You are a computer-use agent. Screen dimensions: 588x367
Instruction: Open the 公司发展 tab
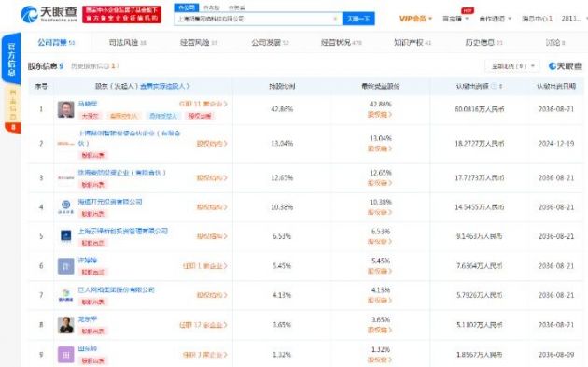[270, 43]
